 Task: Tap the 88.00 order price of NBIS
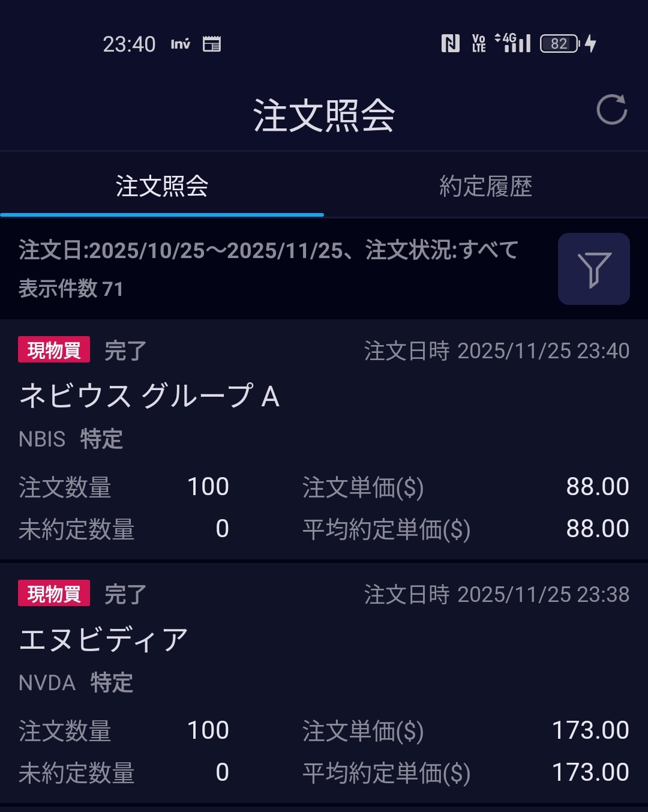point(597,487)
